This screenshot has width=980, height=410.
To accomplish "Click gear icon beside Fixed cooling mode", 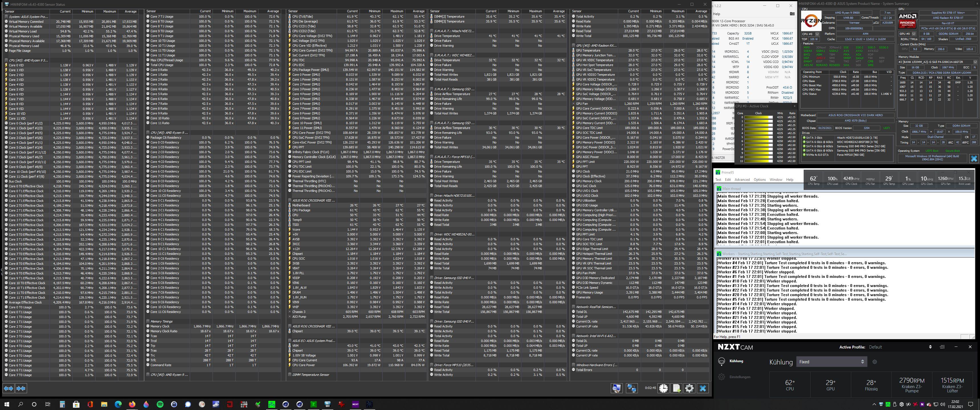I will click(875, 362).
